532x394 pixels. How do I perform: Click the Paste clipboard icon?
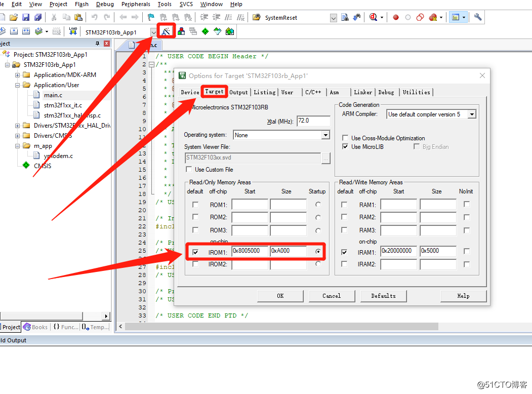[x=78, y=17]
